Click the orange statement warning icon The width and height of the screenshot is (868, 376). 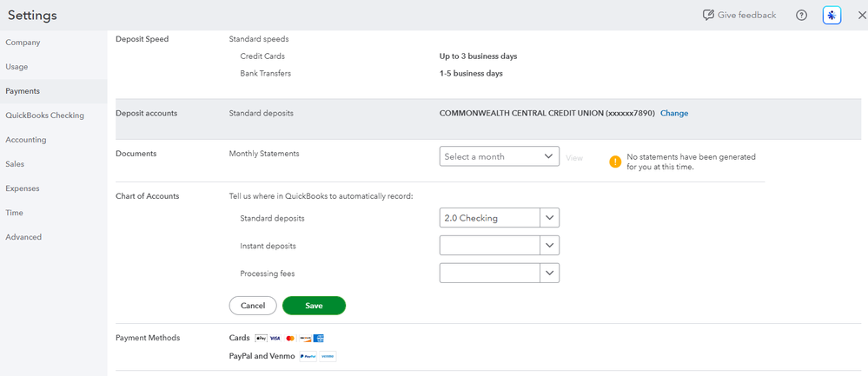(x=615, y=162)
